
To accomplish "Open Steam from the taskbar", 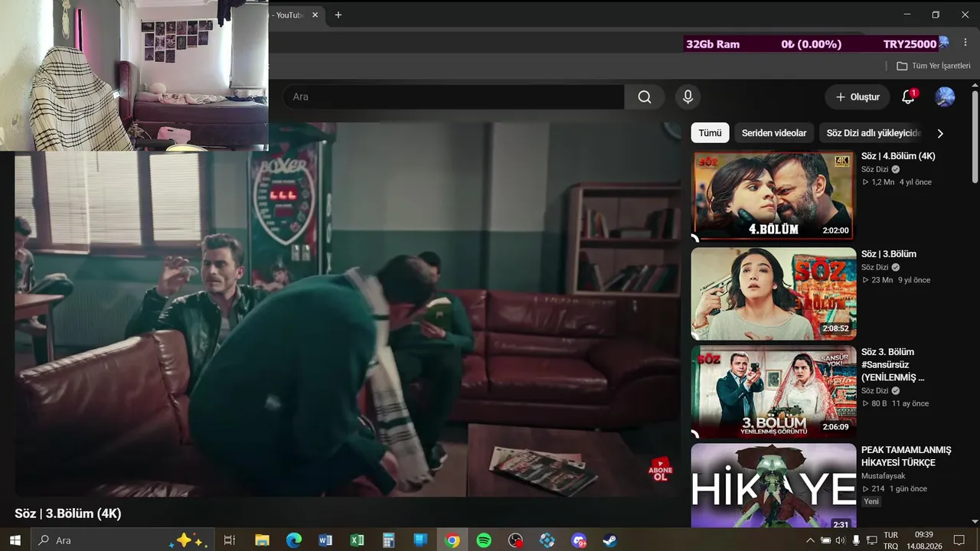I will tap(610, 540).
